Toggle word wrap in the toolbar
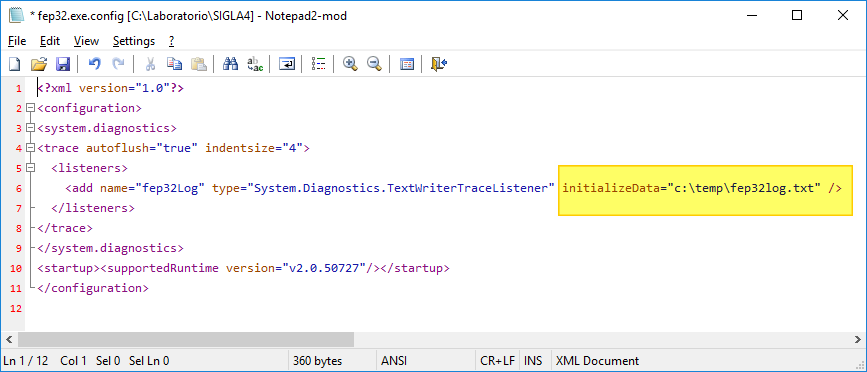Viewport: 867px width, 372px height. click(x=286, y=64)
